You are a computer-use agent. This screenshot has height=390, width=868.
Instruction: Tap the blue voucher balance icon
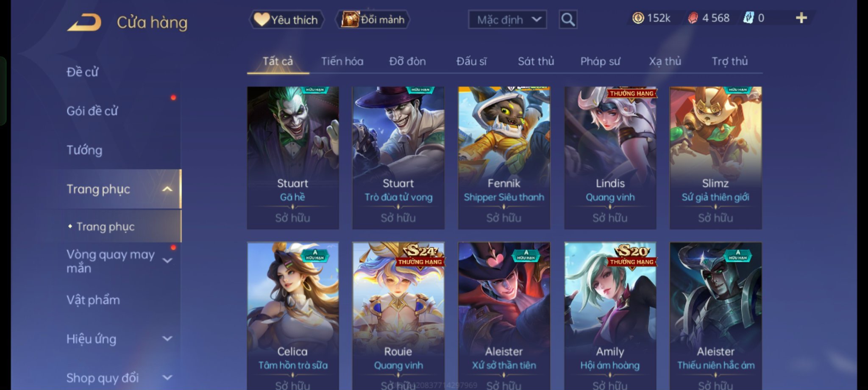(x=748, y=18)
